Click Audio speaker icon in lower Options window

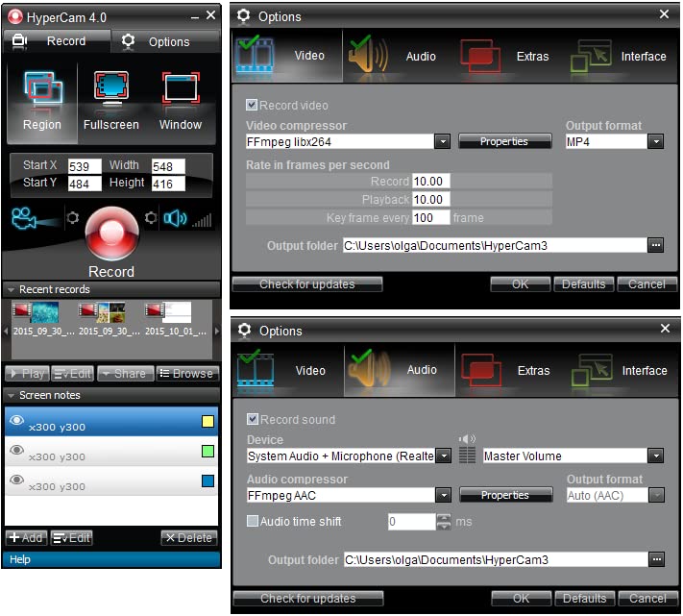(370, 370)
